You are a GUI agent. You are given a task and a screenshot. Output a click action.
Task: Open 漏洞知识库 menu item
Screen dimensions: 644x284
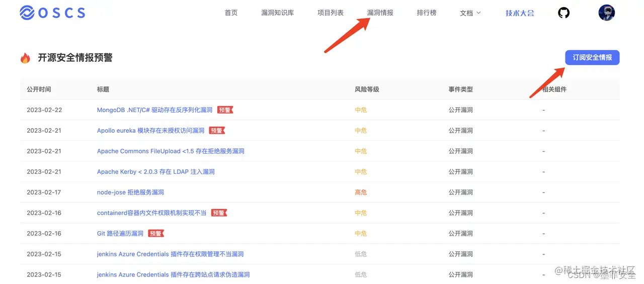(278, 13)
